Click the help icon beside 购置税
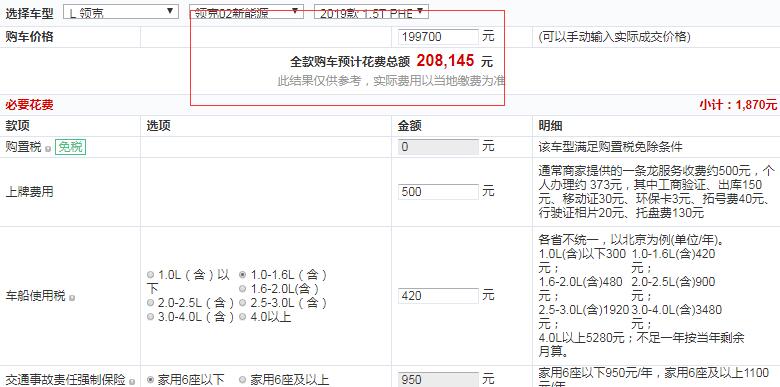The height and width of the screenshot is (387, 780). click(48, 148)
